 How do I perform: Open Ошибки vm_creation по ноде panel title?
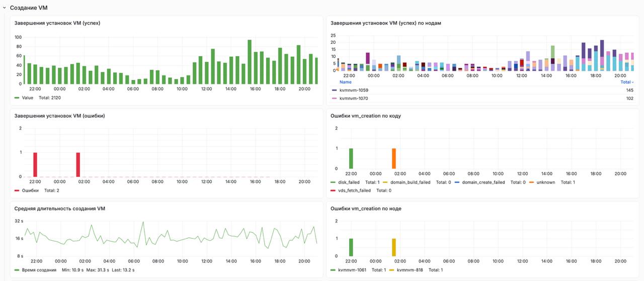(x=366, y=208)
